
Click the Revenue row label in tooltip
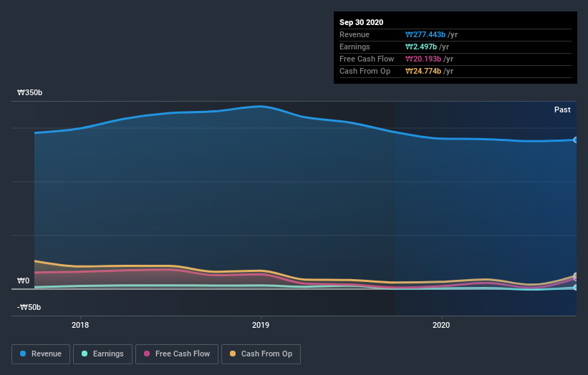click(355, 34)
